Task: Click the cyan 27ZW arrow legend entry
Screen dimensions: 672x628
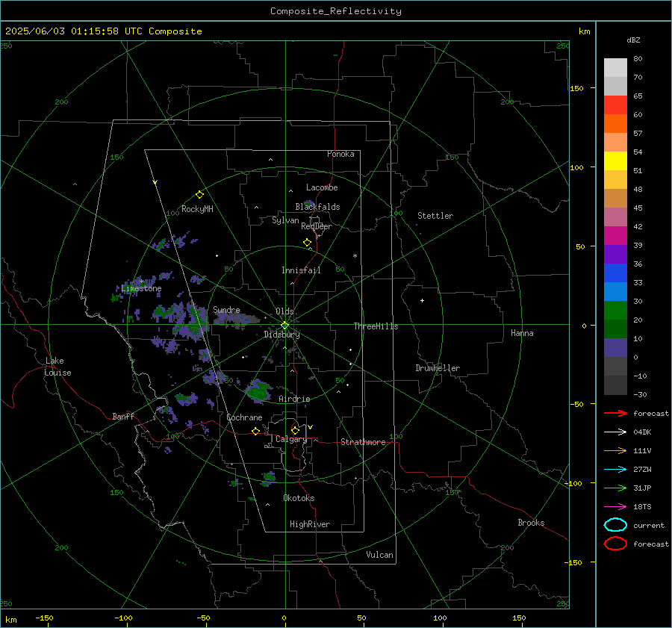Action: click(x=615, y=470)
